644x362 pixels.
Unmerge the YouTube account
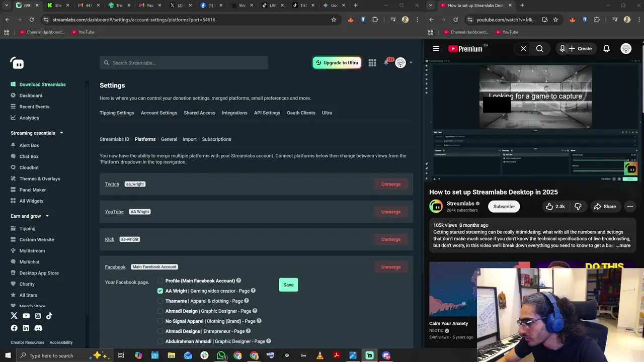pyautogui.click(x=391, y=212)
